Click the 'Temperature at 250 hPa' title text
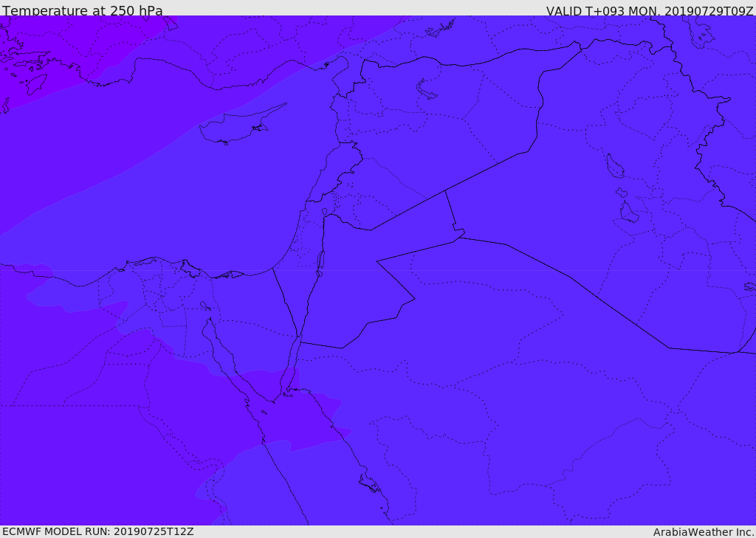 click(83, 10)
